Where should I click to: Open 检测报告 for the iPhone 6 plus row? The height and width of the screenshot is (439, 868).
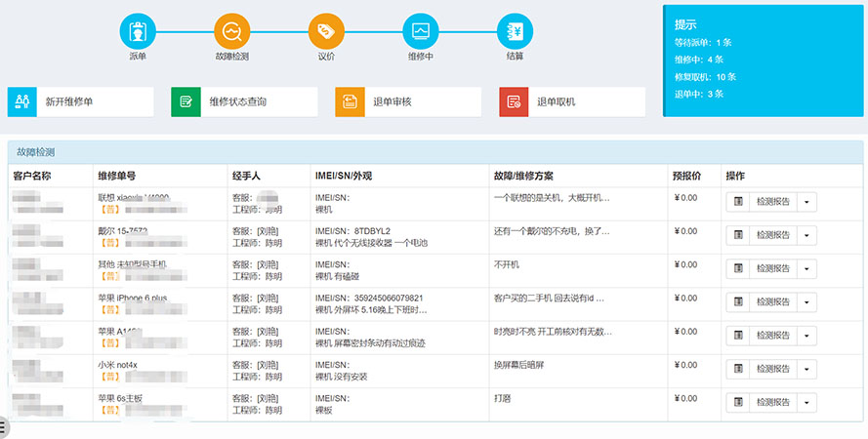tap(773, 301)
